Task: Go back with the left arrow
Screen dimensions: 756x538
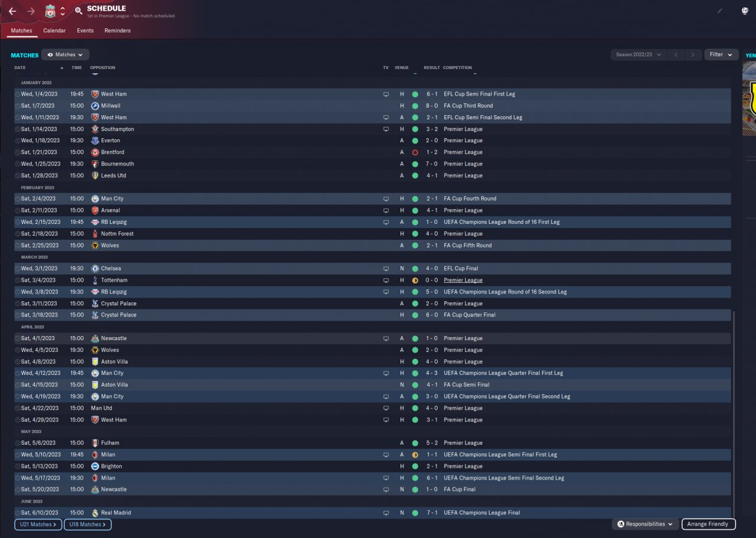Action: [12, 11]
